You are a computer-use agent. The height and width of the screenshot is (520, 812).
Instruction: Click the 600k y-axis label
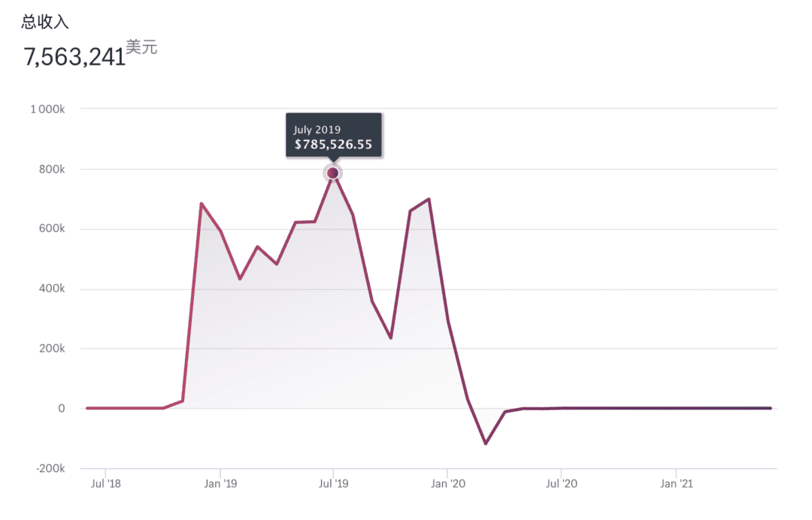[x=52, y=228]
